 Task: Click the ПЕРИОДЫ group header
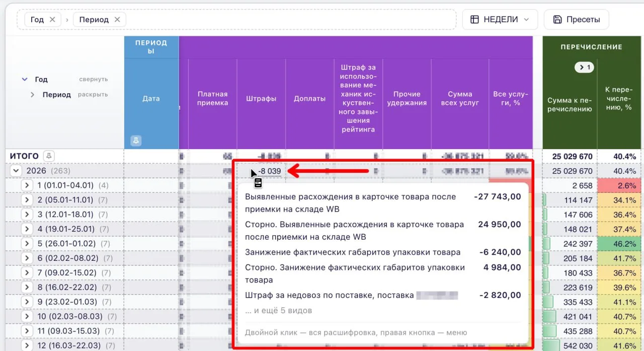151,47
